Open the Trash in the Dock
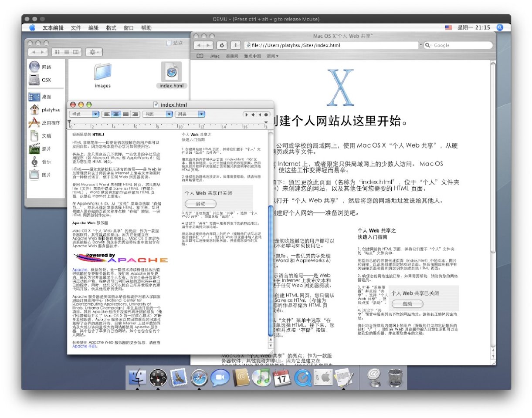 (395, 377)
